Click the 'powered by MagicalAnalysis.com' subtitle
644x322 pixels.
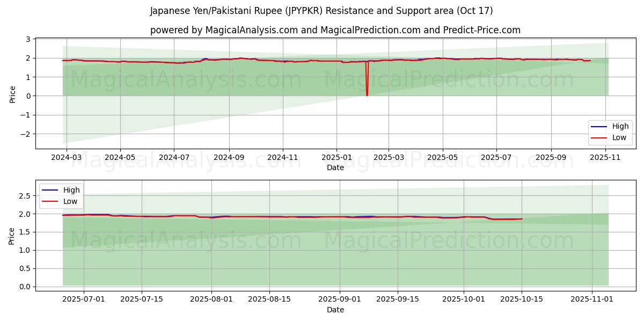tap(335, 30)
